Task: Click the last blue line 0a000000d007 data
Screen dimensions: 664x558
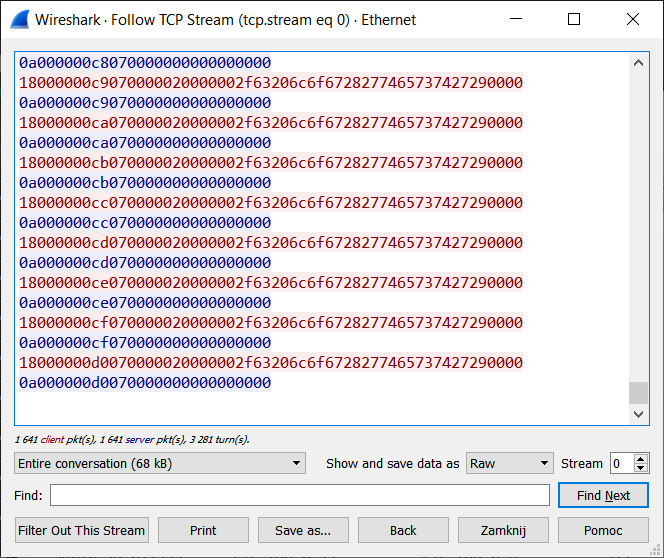Action: 145,383
